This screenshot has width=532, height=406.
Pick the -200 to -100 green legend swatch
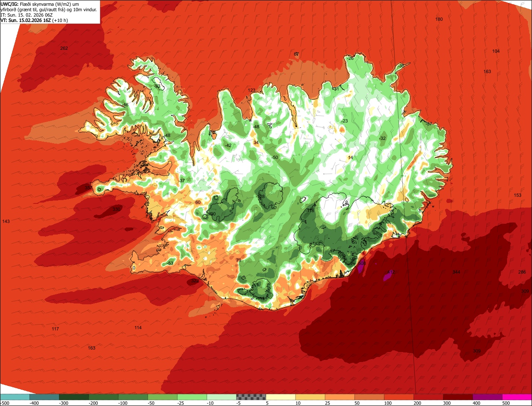coord(103,397)
